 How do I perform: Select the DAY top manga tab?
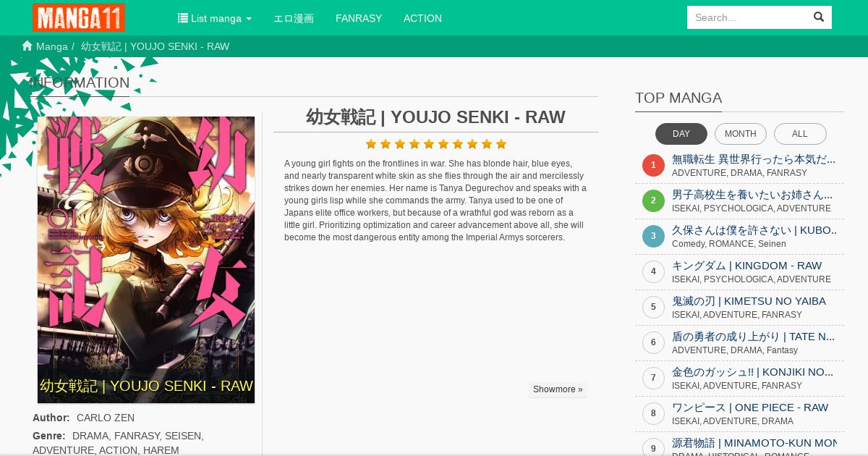pos(681,134)
